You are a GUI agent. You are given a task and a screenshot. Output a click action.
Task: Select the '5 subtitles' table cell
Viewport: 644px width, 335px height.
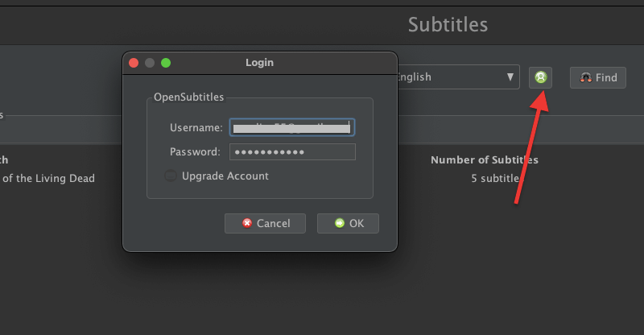pos(497,179)
